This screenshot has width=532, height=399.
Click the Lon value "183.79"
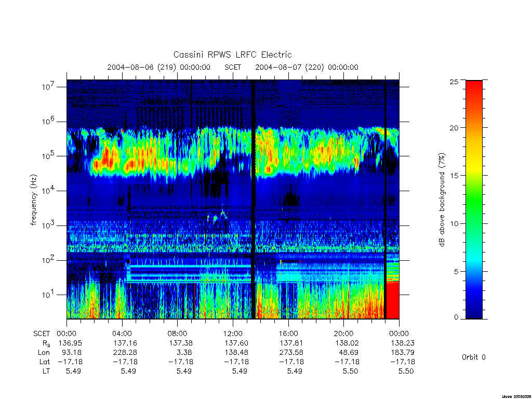click(x=403, y=353)
